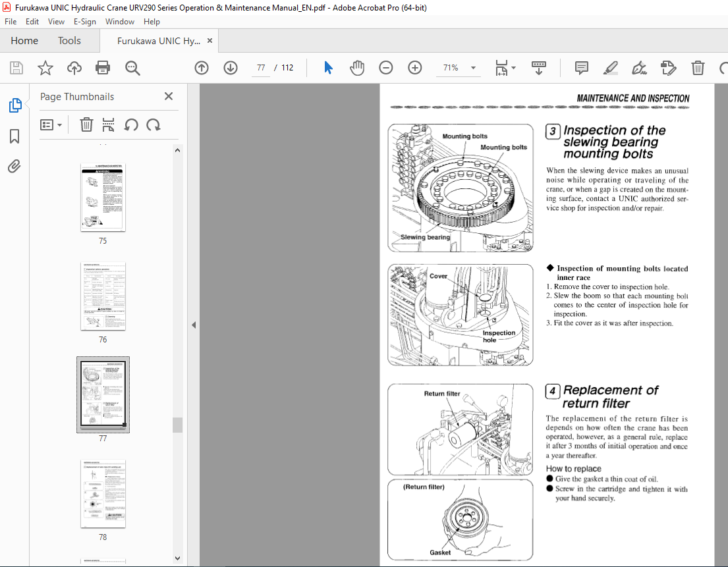Open the zoom level 71% dropdown
Image resolution: width=728 pixels, height=567 pixels.
point(473,68)
